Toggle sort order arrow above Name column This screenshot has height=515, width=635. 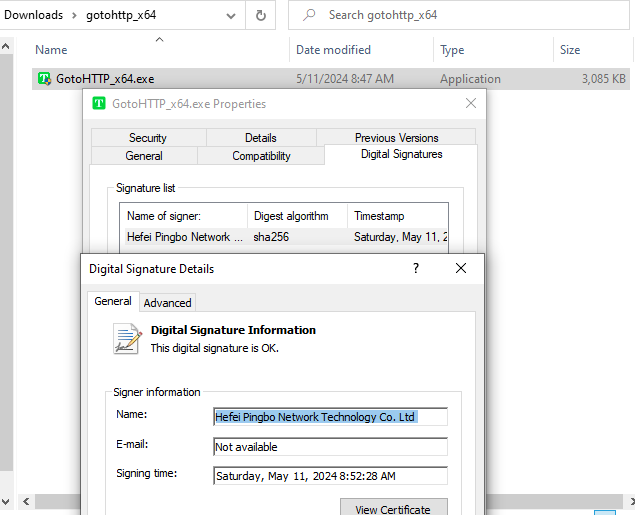160,39
